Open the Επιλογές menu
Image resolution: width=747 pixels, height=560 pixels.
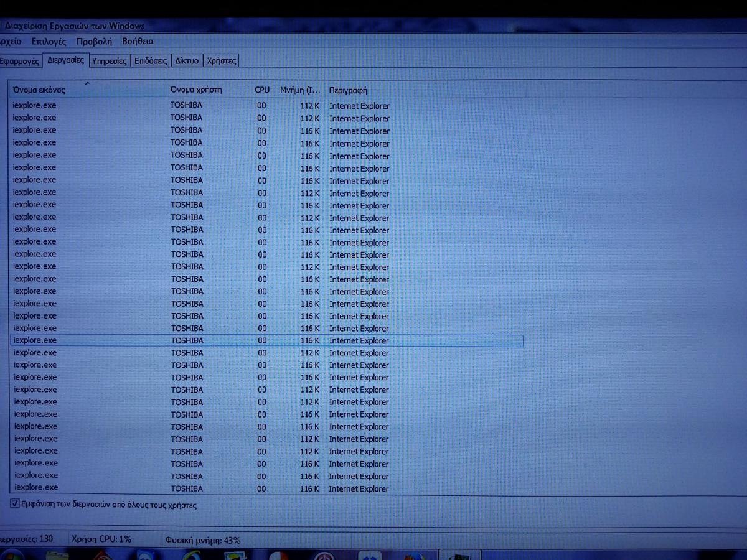49,42
